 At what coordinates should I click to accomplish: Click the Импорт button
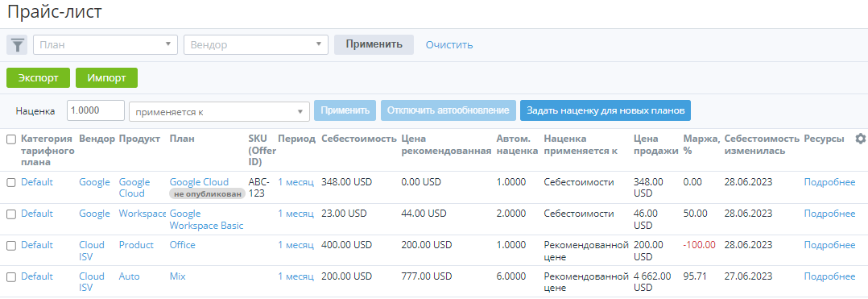pos(106,78)
